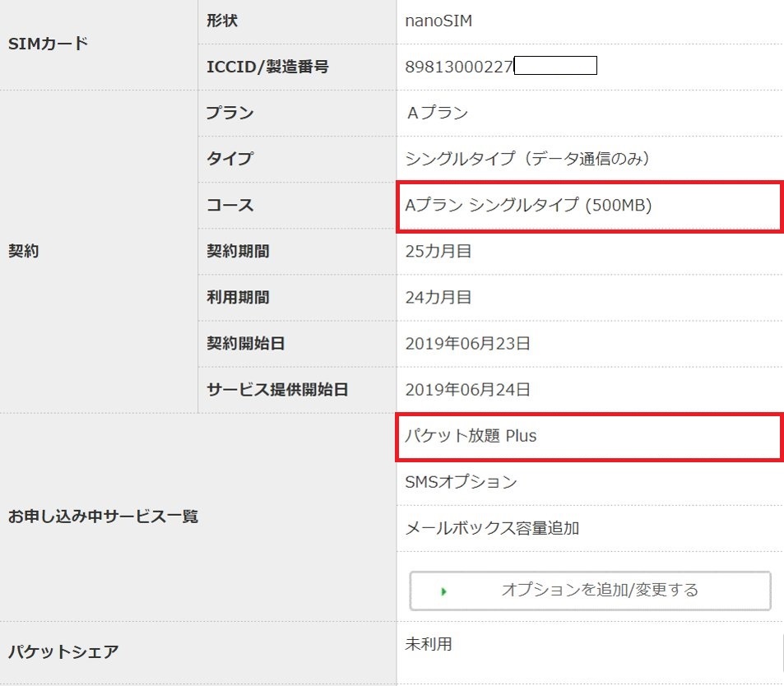Click the パケットシェア row header
The image size is (784, 686).
coord(63,652)
